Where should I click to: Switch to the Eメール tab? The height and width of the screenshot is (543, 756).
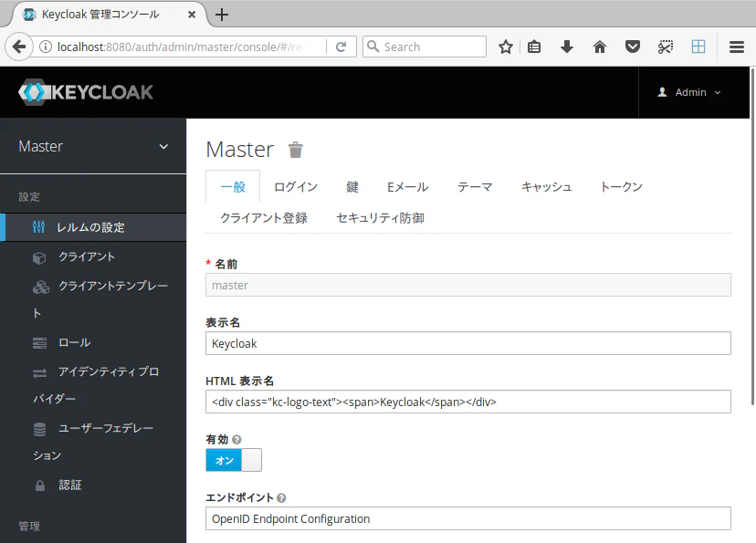408,186
